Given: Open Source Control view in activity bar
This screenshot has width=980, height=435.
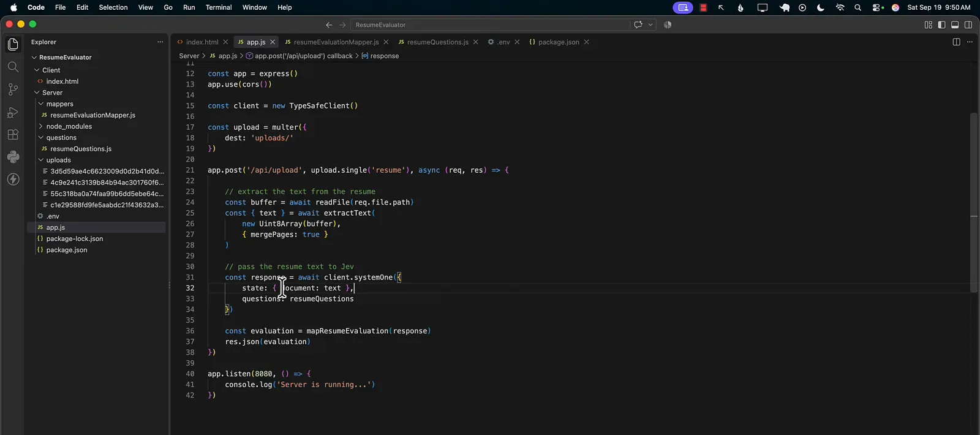Looking at the screenshot, I should click(13, 89).
